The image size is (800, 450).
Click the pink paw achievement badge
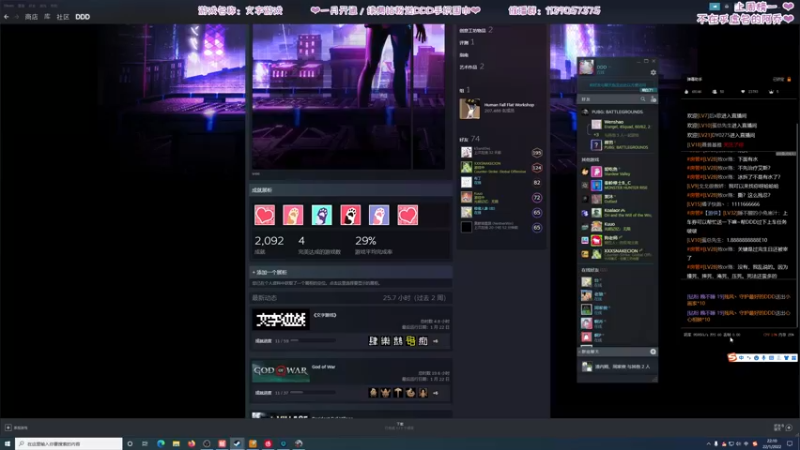pyautogui.click(x=293, y=215)
